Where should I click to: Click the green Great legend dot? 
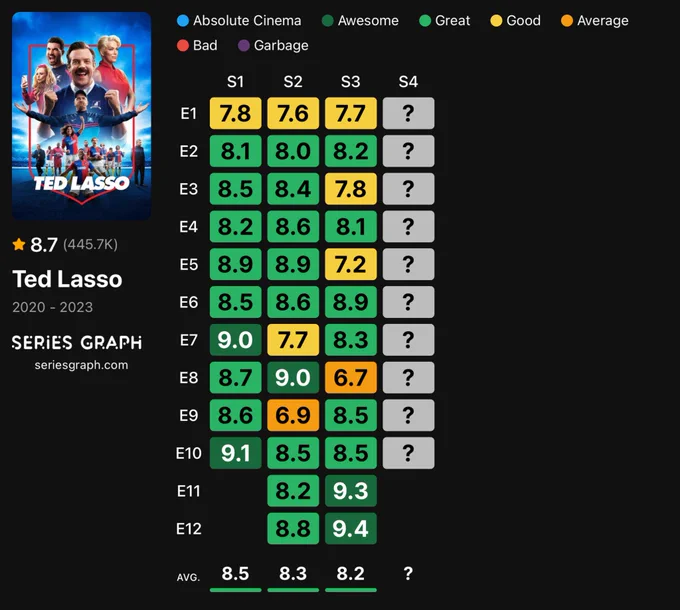pyautogui.click(x=425, y=20)
